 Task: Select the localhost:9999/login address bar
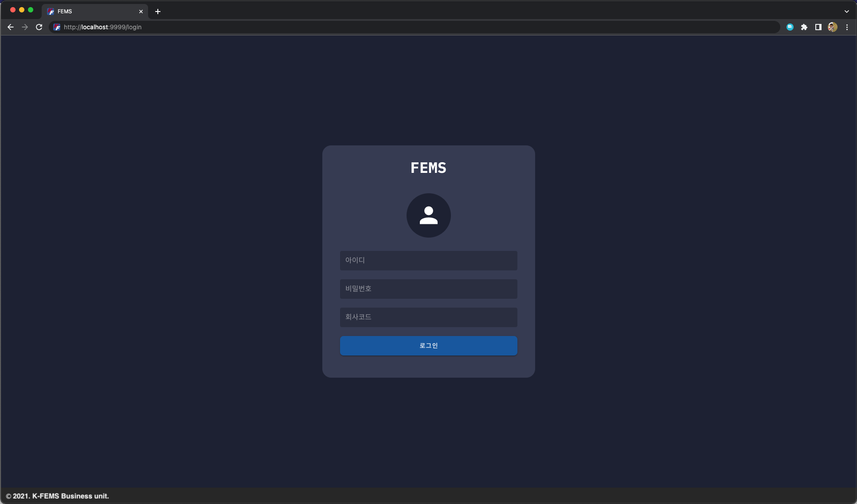(x=415, y=27)
